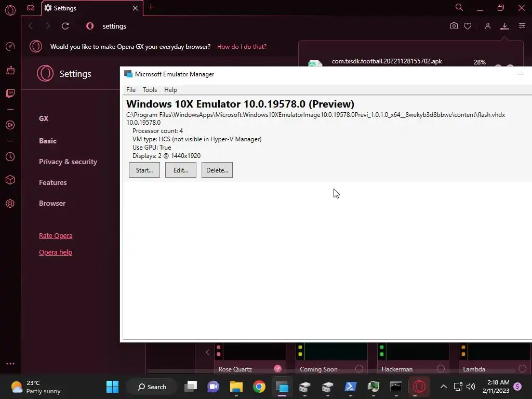The width and height of the screenshot is (532, 399).
Task: Show previous themes with left chevron
Action: click(x=208, y=352)
